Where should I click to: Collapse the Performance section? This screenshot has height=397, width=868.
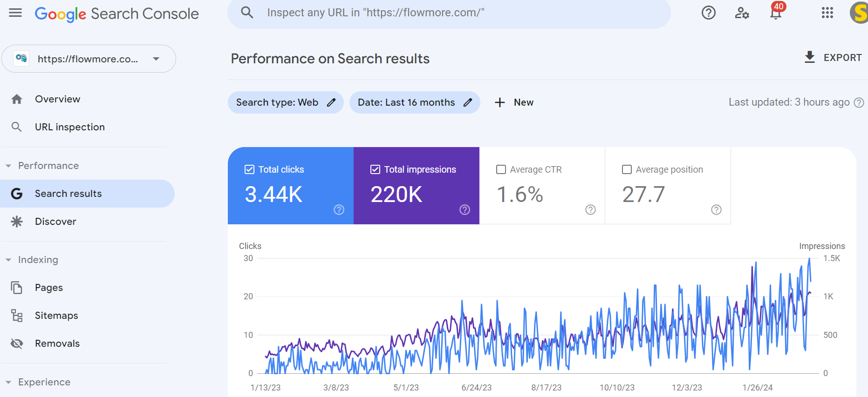pos(8,166)
